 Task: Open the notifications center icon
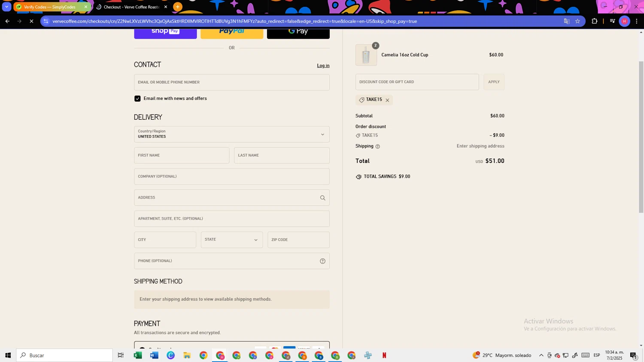pyautogui.click(x=634, y=355)
